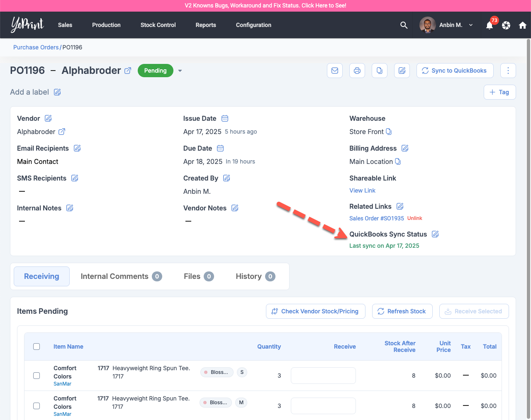Image resolution: width=531 pixels, height=420 pixels.
Task: Click the duplicate purchase order icon
Action: coord(380,71)
